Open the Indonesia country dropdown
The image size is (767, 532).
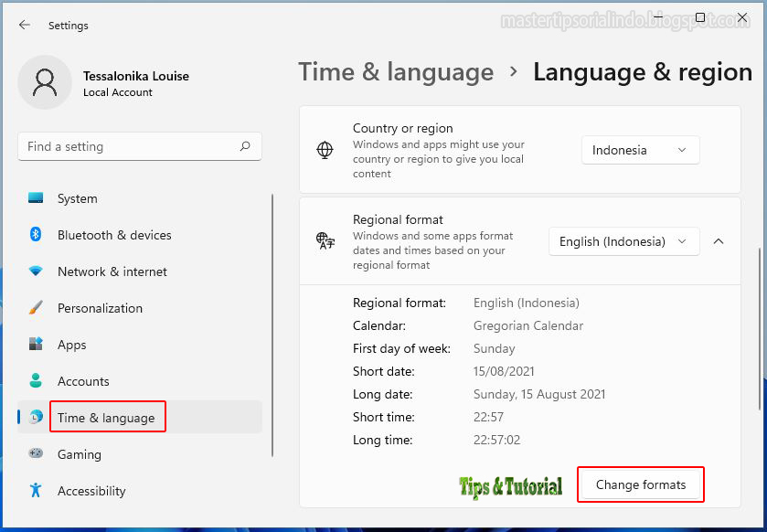(x=640, y=149)
